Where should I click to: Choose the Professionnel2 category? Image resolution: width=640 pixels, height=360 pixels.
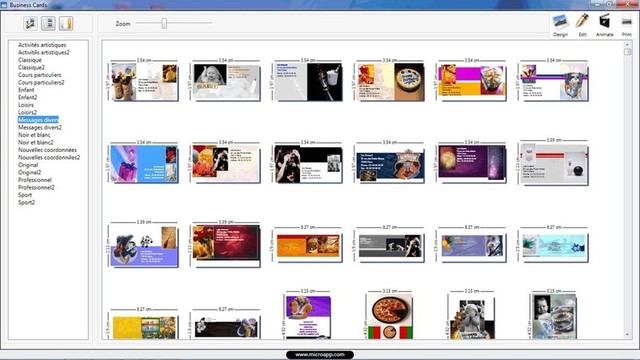click(x=36, y=187)
